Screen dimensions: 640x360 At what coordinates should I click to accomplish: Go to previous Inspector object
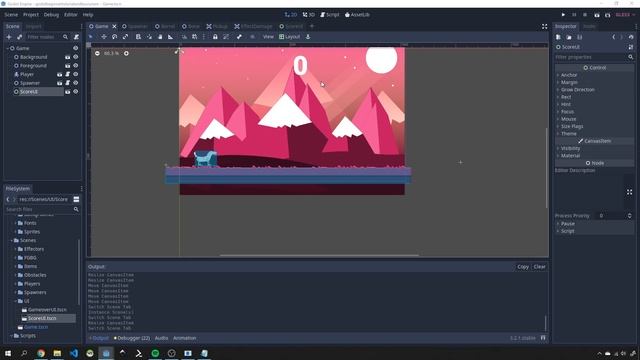[x=613, y=37]
